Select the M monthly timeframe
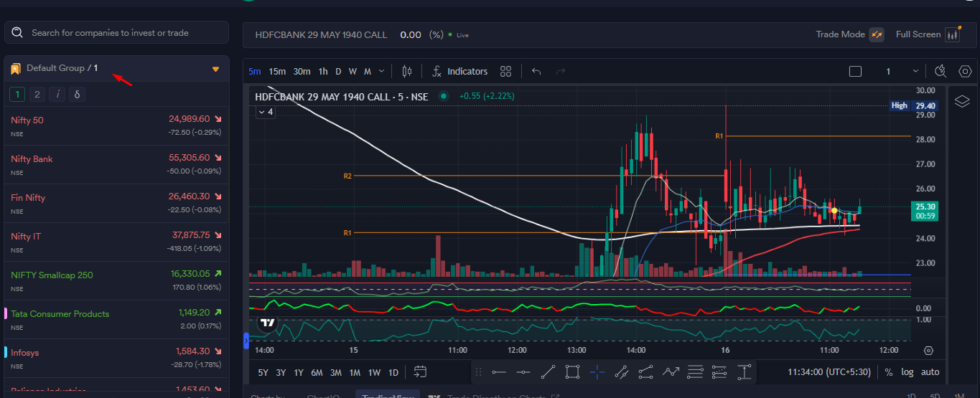This screenshot has height=398, width=980. point(367,71)
